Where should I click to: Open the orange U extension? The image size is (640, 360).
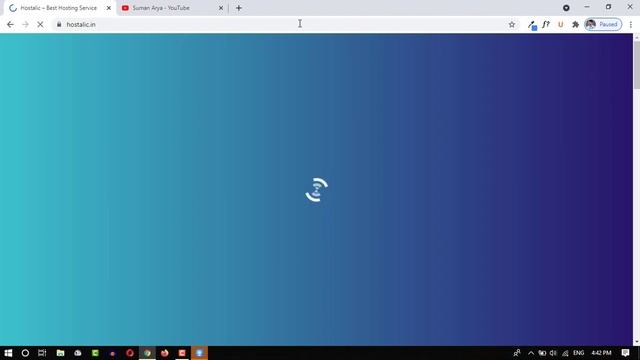click(x=560, y=24)
